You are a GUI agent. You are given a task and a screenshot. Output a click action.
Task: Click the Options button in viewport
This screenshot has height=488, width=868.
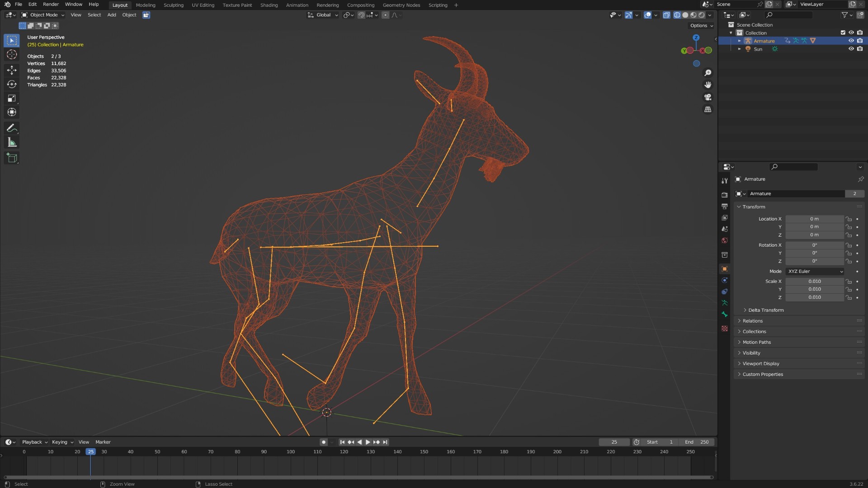point(702,26)
